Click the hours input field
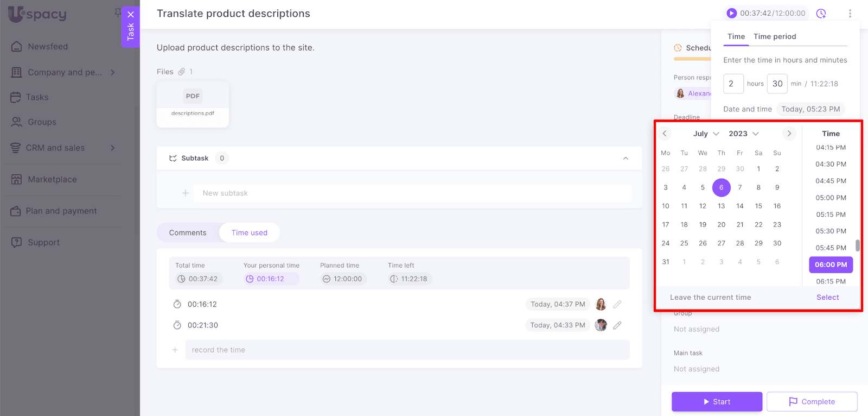The image size is (868, 416). tap(733, 84)
